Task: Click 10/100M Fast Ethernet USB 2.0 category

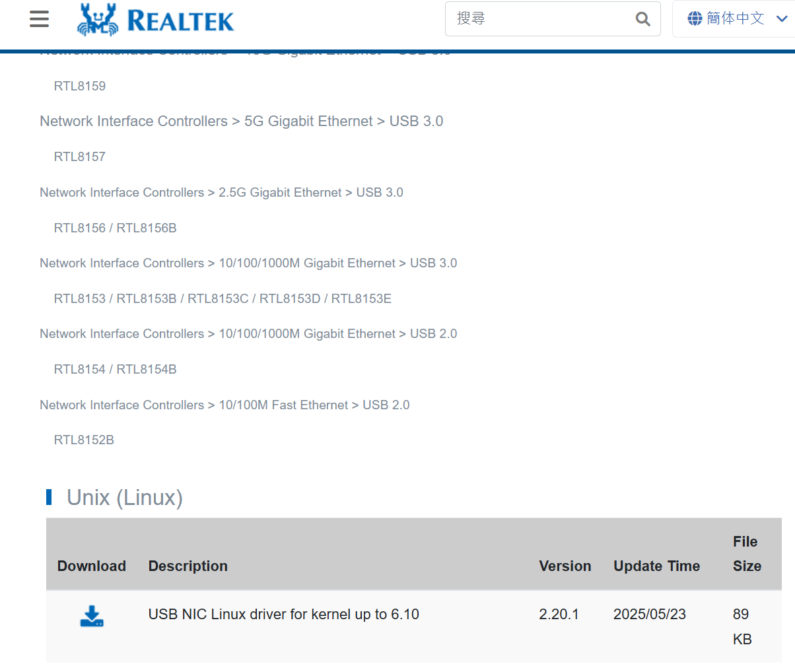Action: [225, 405]
